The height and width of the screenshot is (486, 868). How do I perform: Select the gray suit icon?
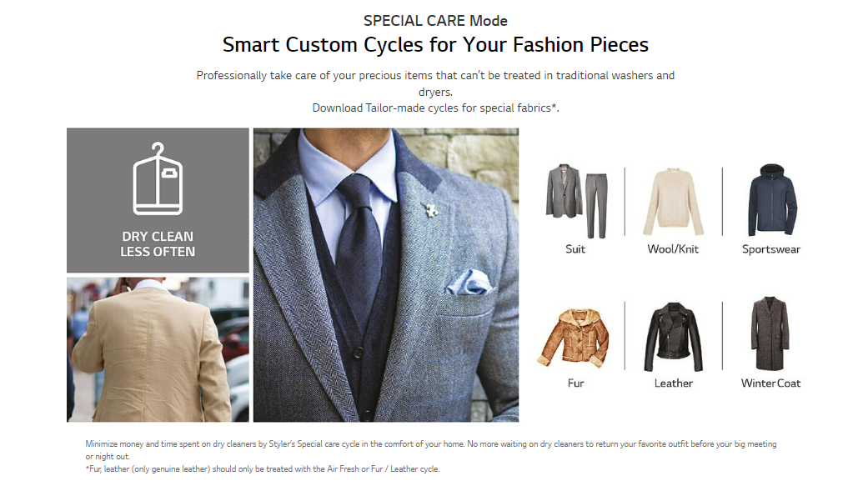pos(575,201)
